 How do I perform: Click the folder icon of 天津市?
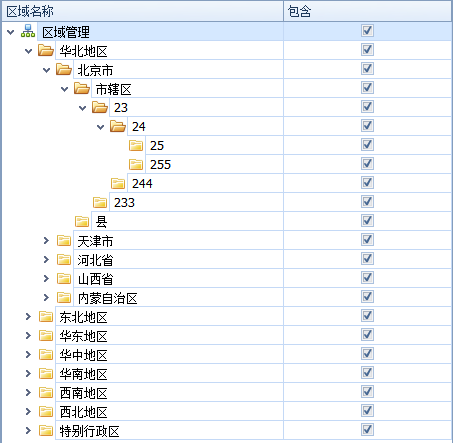pos(64,241)
